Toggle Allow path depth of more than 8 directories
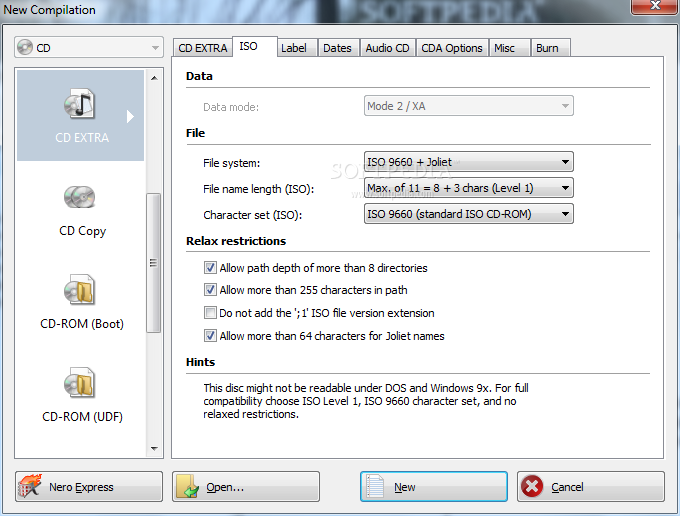The width and height of the screenshot is (680, 516). pyautogui.click(x=210, y=268)
